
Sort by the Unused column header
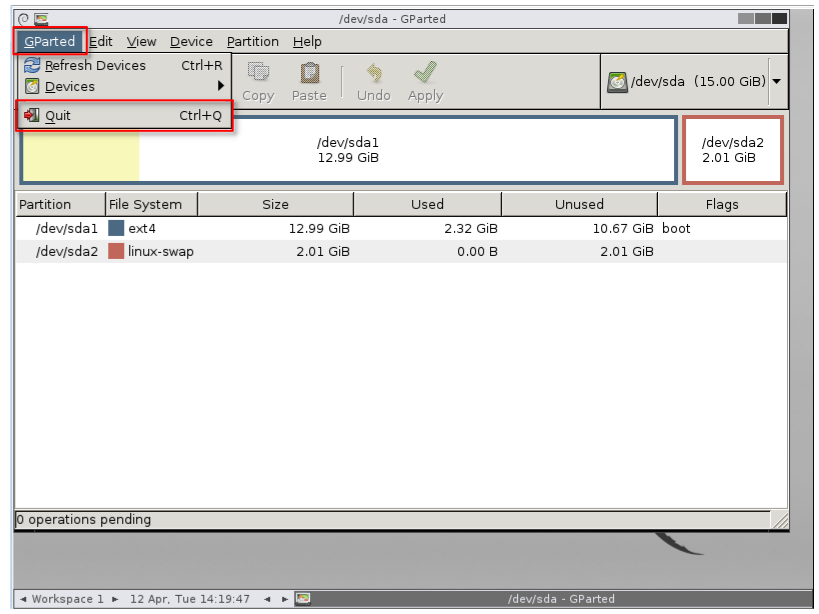tap(579, 204)
